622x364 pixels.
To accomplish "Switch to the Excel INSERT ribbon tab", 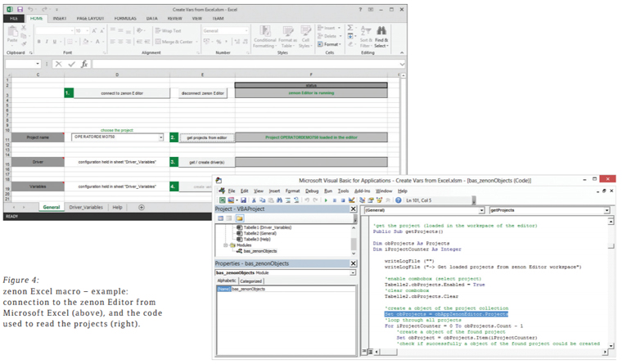I will (x=60, y=18).
